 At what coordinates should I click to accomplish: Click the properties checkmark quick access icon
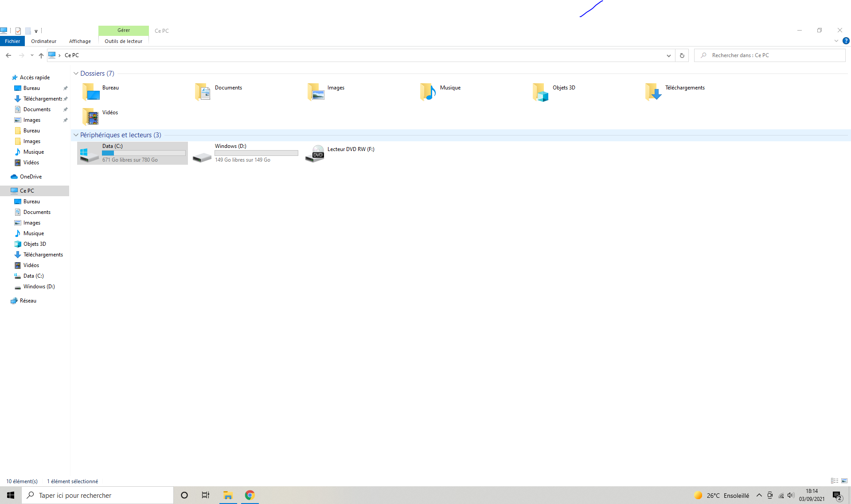click(18, 31)
